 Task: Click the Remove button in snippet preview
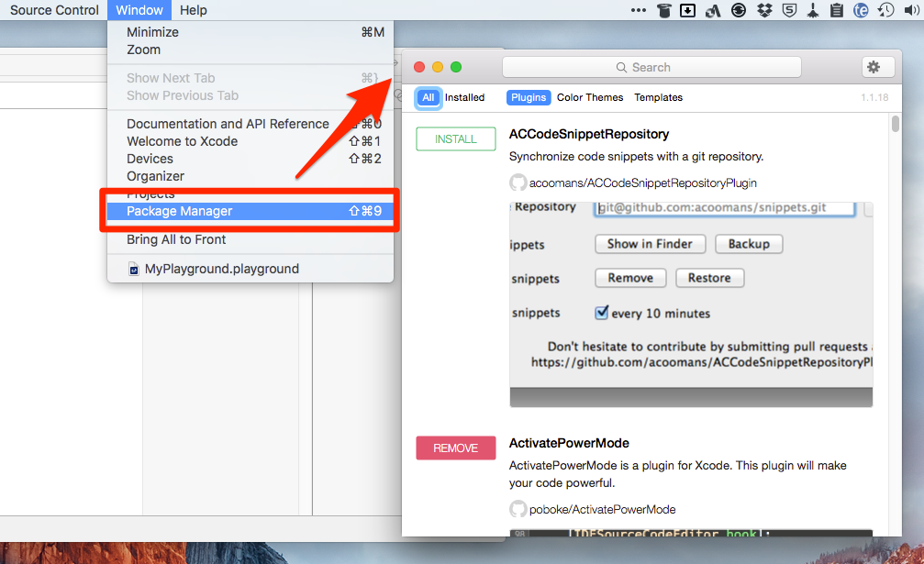tap(630, 278)
